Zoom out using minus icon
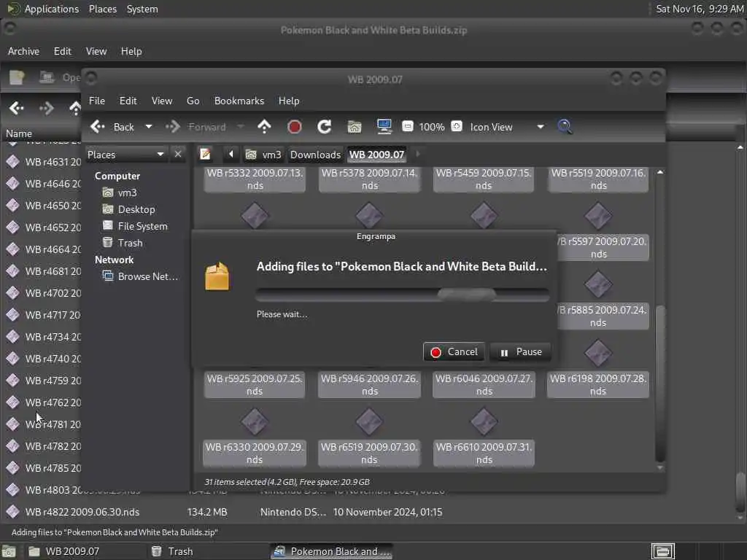The image size is (747, 560). point(407,126)
